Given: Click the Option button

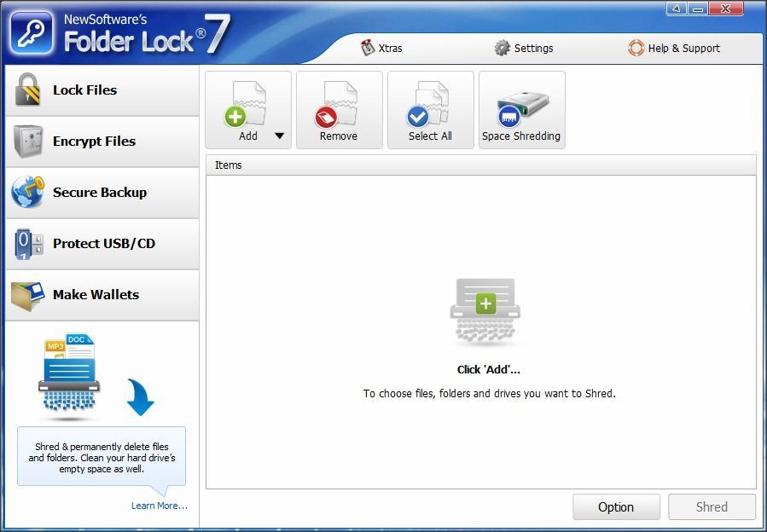Looking at the screenshot, I should (616, 506).
